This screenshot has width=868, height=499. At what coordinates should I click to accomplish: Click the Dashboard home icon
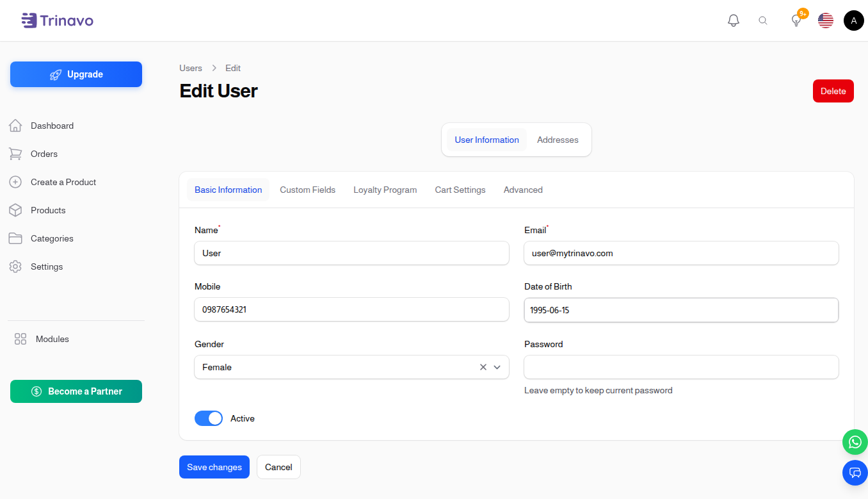[15, 126]
